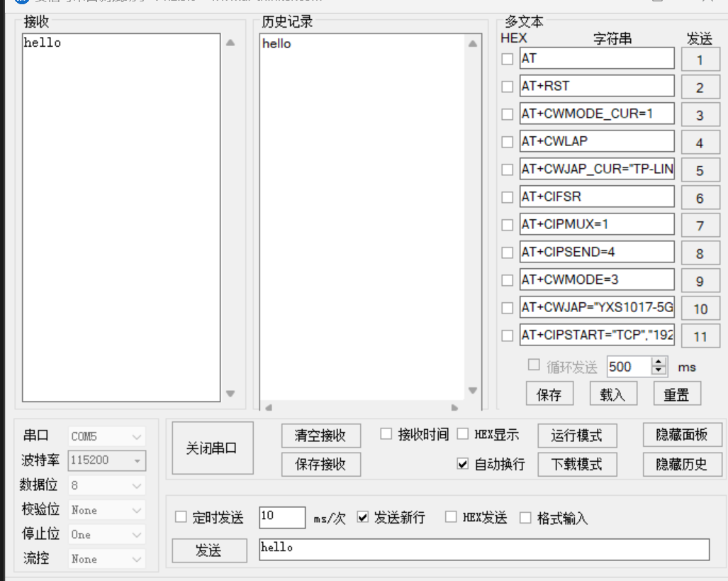Send row 4 AT+CWLAP command
The image size is (728, 581).
[x=700, y=142]
